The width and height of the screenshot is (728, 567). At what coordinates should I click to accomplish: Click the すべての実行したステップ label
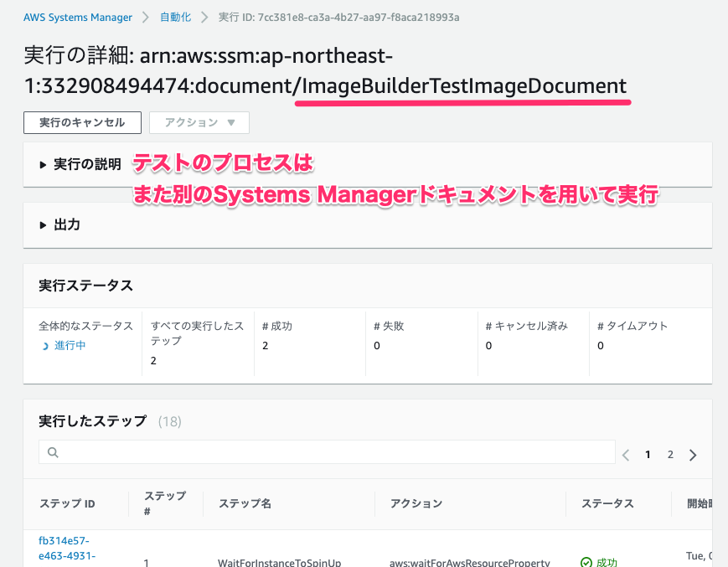click(198, 333)
